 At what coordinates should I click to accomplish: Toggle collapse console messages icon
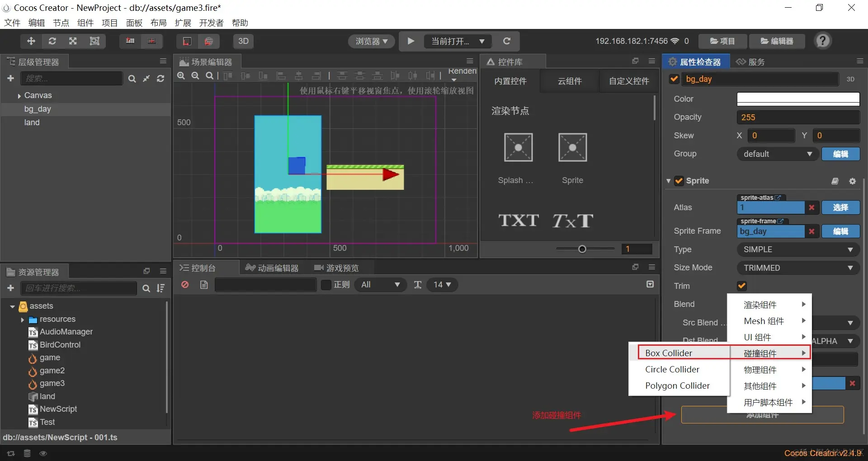coord(650,284)
